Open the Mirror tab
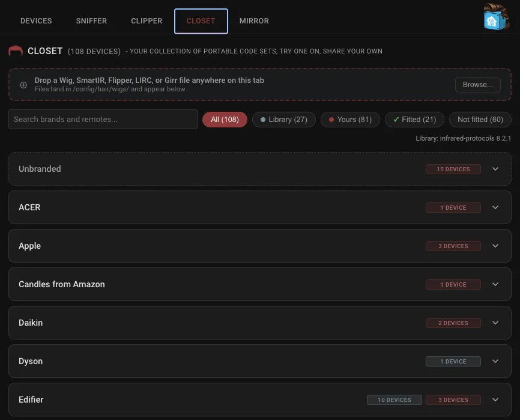Viewport: 520px width, 420px height. pyautogui.click(x=254, y=21)
